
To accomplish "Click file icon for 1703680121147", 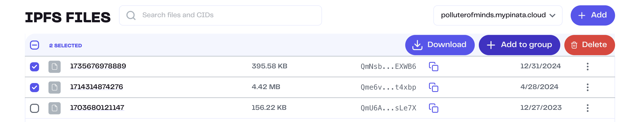I will tap(55, 108).
